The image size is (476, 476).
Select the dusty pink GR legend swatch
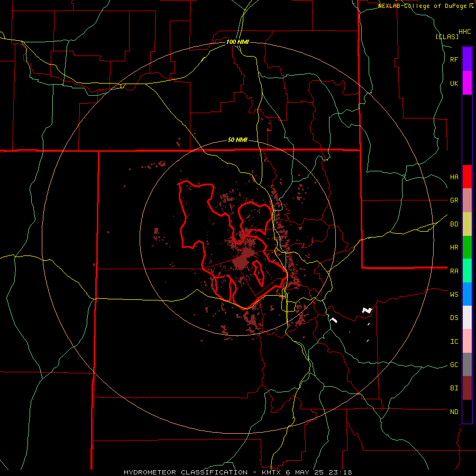tap(467, 200)
